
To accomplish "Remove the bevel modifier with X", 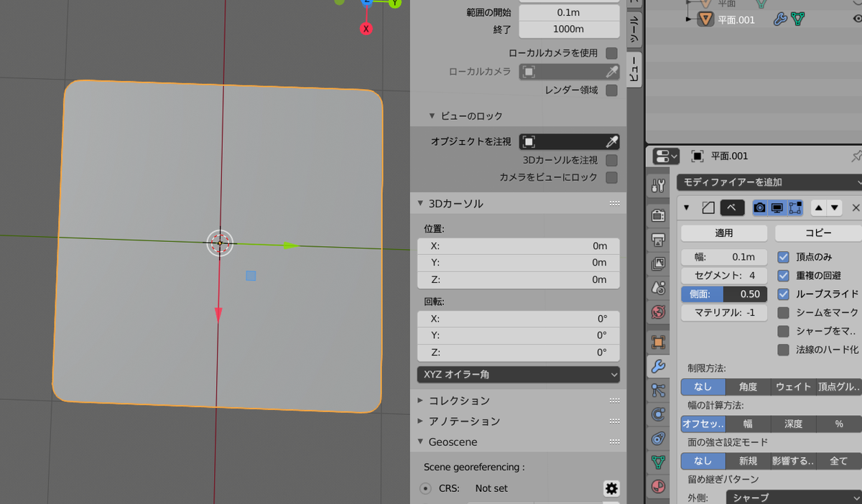I will click(x=856, y=207).
